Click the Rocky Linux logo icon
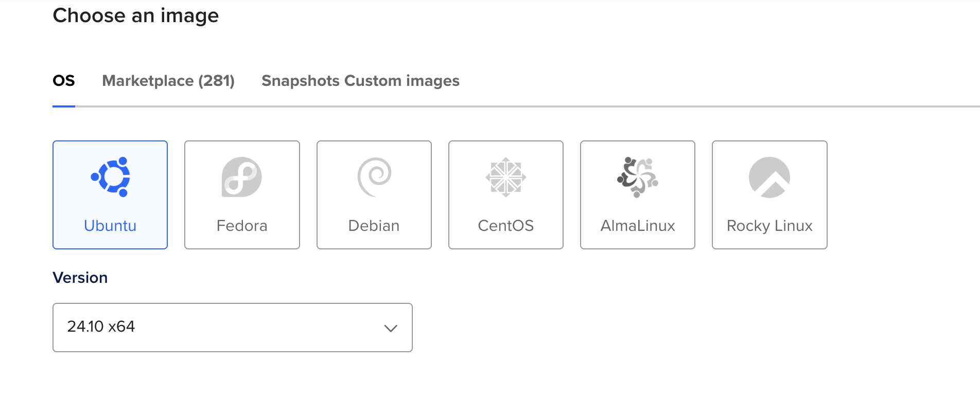Viewport: 980px width, 398px height. 769,177
